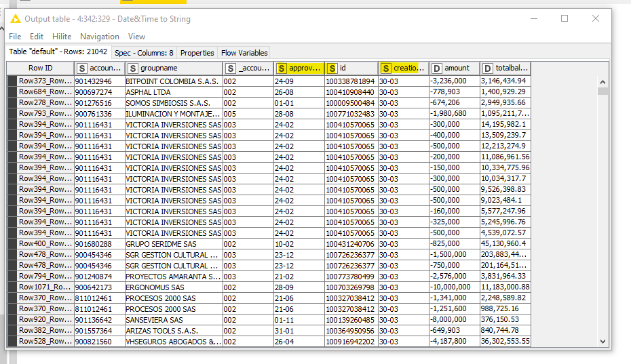
Task: Click the Row ID column header
Action: 40,68
